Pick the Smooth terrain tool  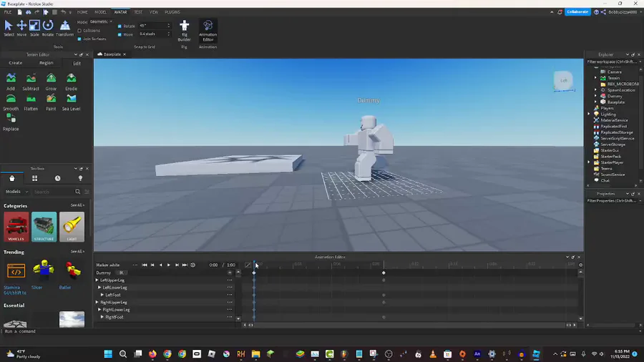coord(11,102)
